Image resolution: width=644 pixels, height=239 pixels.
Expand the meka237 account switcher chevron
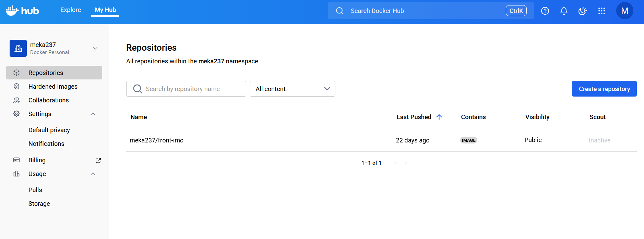coord(95,48)
